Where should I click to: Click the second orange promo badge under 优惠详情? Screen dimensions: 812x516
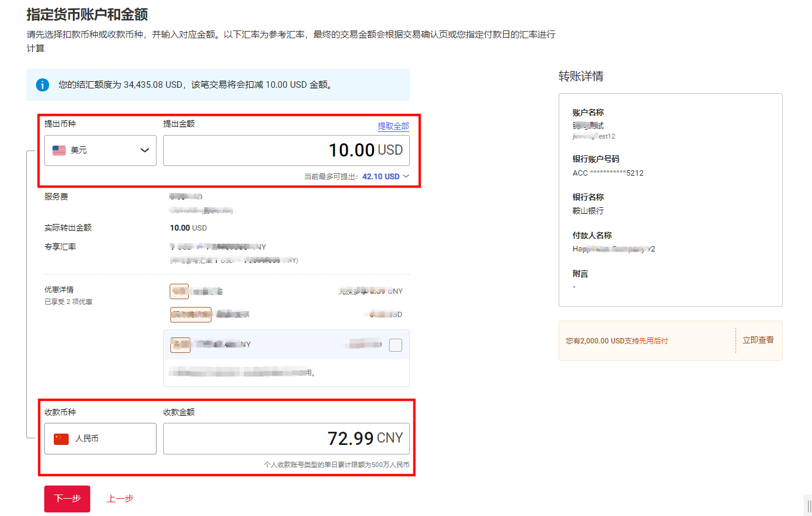click(x=191, y=314)
